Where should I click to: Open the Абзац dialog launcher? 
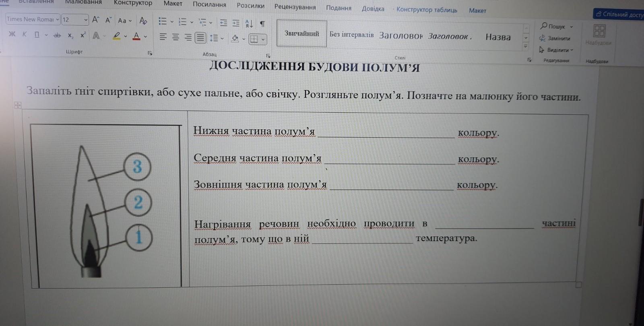pyautogui.click(x=268, y=56)
